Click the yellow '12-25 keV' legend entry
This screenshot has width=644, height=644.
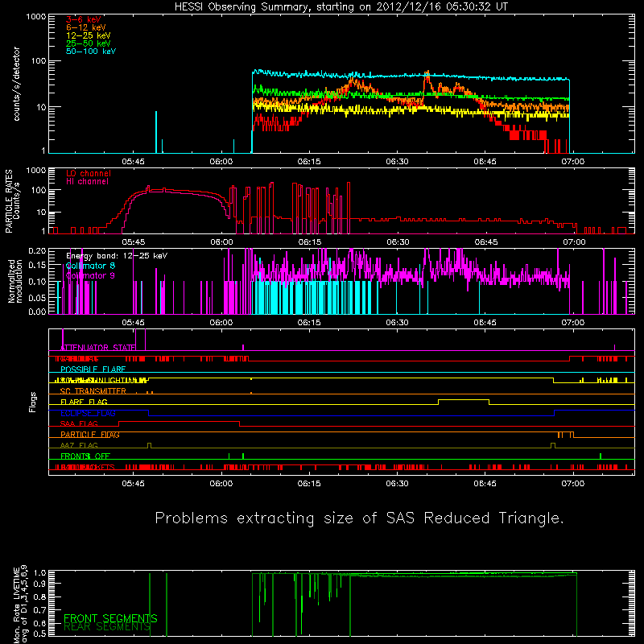tap(89, 35)
